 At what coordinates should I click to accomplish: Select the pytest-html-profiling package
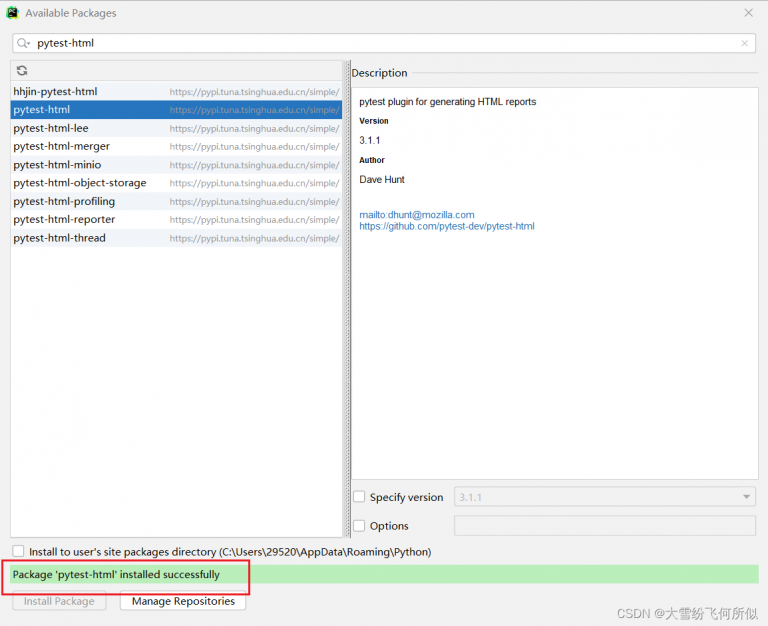(x=64, y=202)
